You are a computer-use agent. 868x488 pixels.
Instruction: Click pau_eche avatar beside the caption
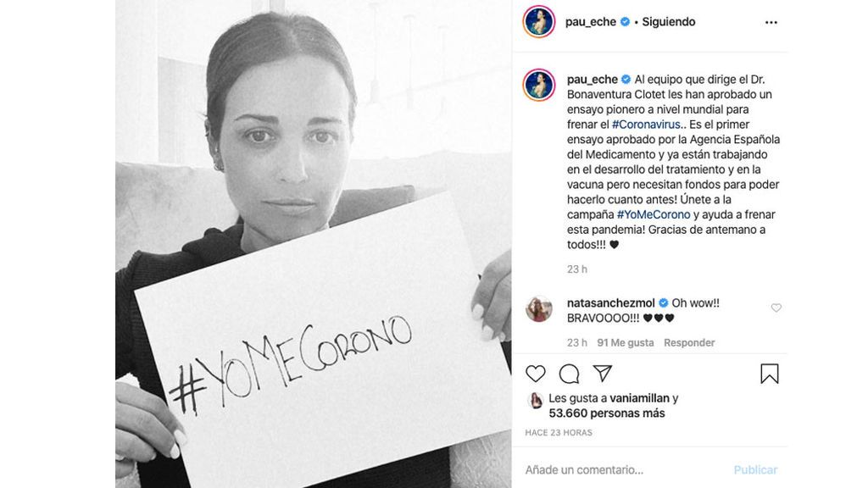tap(538, 85)
